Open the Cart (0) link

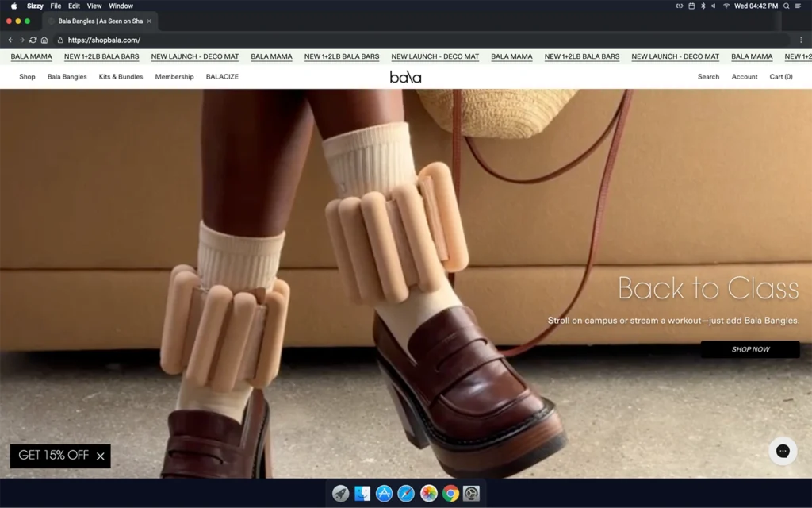780,77
